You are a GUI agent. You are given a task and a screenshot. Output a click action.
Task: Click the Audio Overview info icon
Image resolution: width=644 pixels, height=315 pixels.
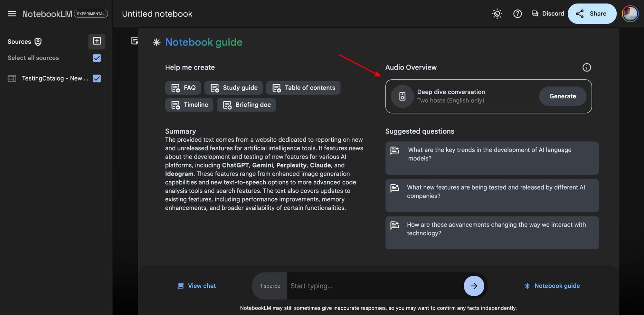(587, 67)
